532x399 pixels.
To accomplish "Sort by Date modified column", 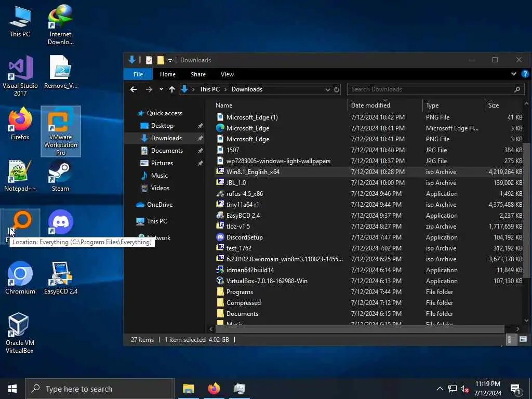I will [x=385, y=105].
